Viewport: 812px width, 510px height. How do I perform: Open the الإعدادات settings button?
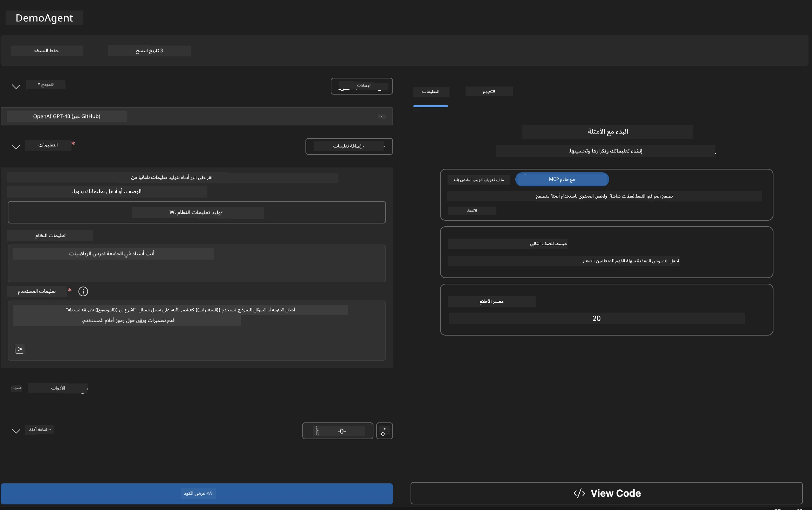tap(362, 86)
